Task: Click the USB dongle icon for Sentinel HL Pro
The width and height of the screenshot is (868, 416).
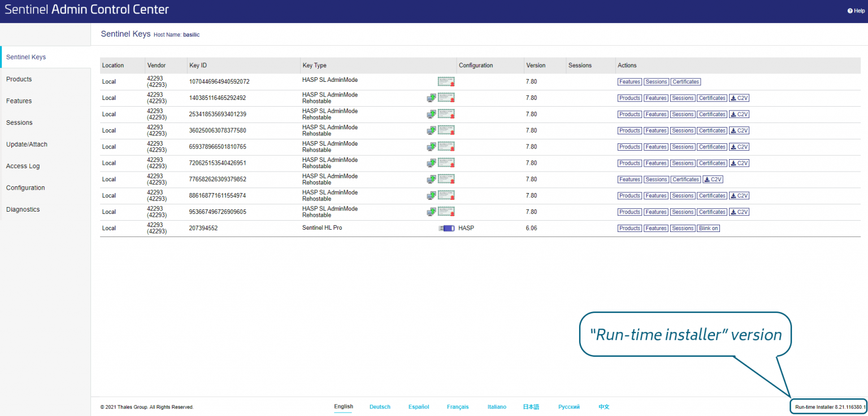Action: coord(446,229)
